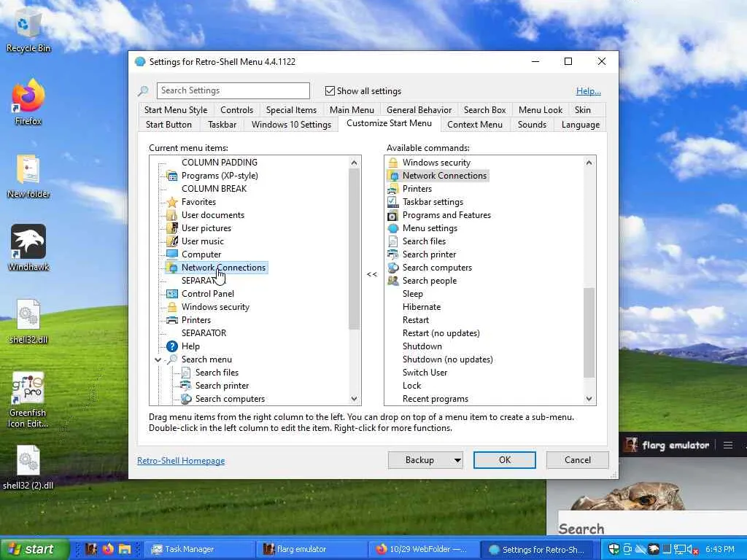Select Recent programs in available commands
Image resolution: width=747 pixels, height=560 pixels.
point(436,399)
